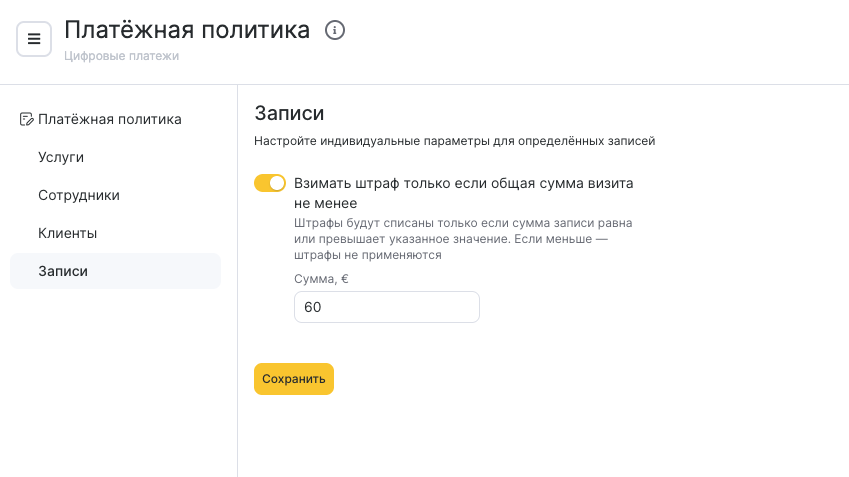
Task: Click the Цифровые платежи subtitle under the title
Action: click(121, 56)
